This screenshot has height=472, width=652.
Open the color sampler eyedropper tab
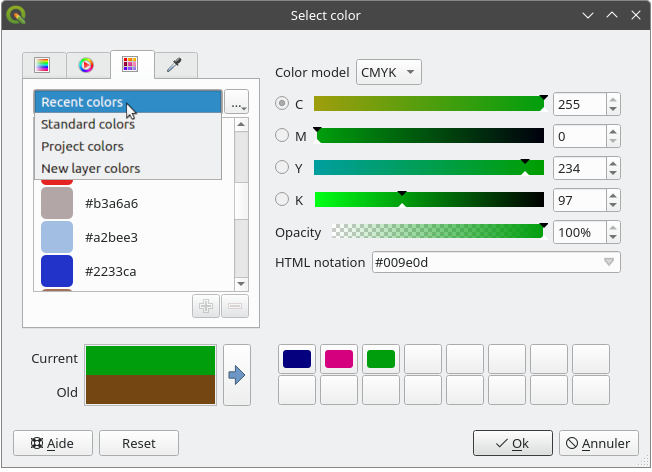[x=174, y=65]
